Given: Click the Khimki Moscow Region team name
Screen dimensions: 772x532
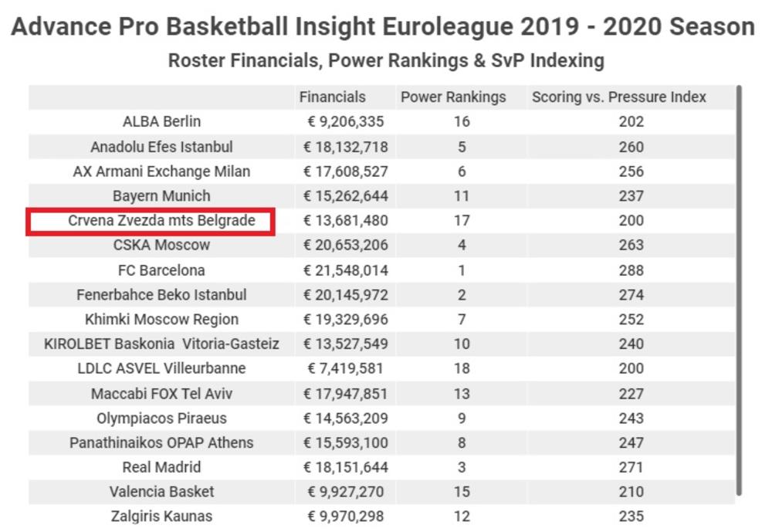Looking at the screenshot, I should click(161, 320).
